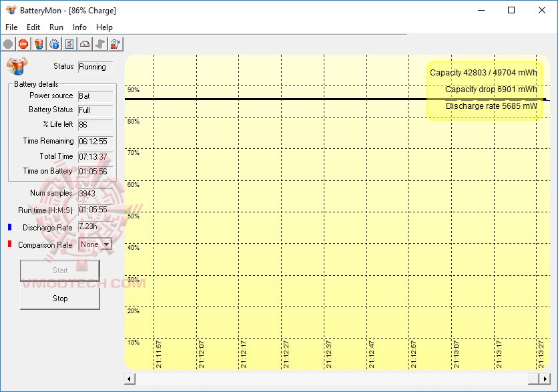Click the 'Capacity drop 6901 mWh' text
The height and width of the screenshot is (392, 558).
(491, 89)
